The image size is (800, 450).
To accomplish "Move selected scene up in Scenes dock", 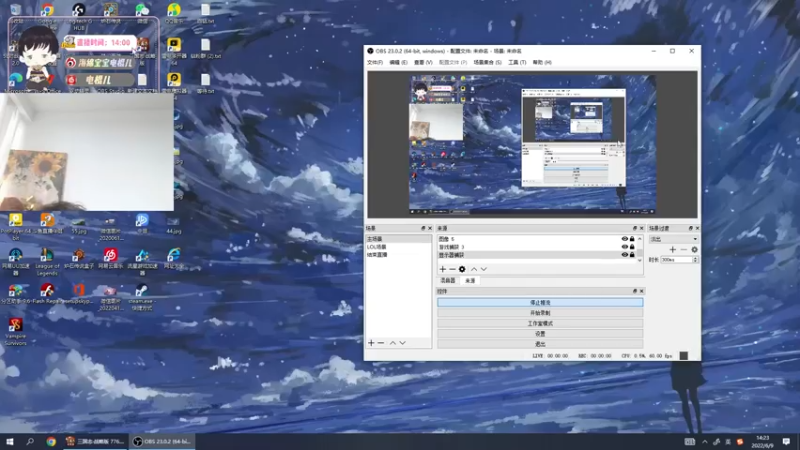I will (393, 343).
